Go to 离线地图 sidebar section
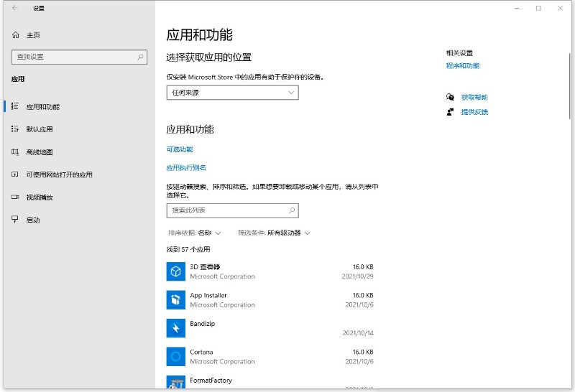 40,152
